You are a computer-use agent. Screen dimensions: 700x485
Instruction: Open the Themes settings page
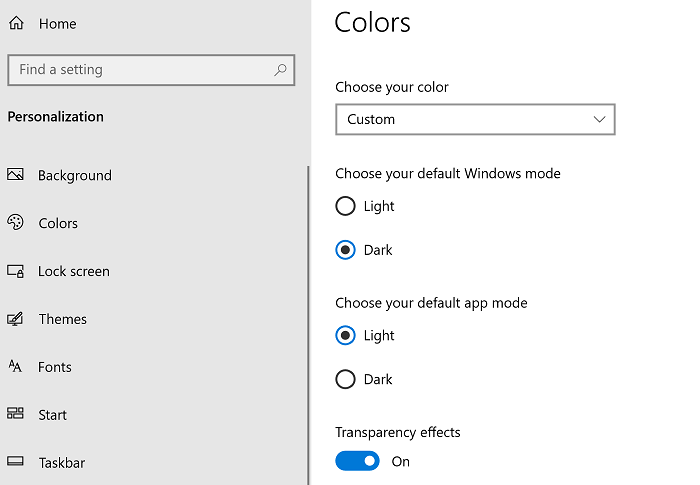click(x=62, y=319)
